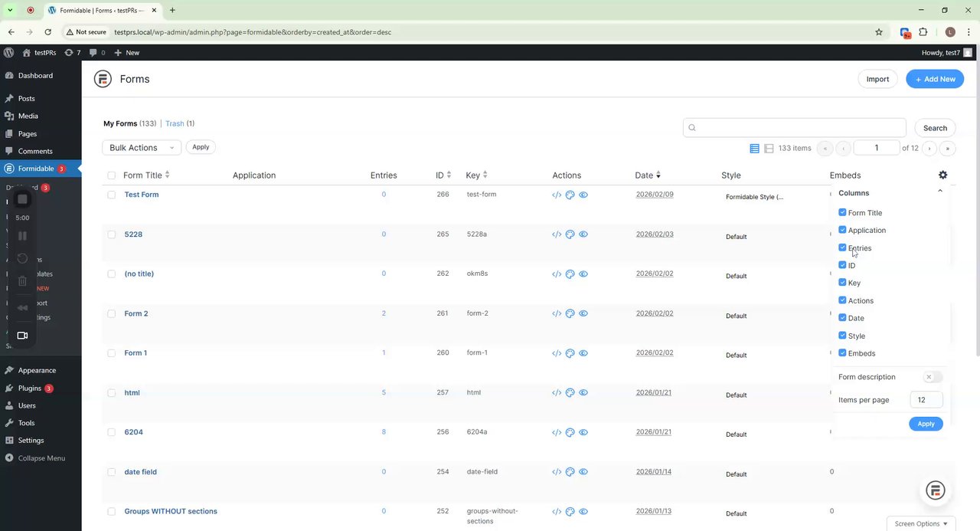Open comments bubble in admin bar

click(97, 53)
